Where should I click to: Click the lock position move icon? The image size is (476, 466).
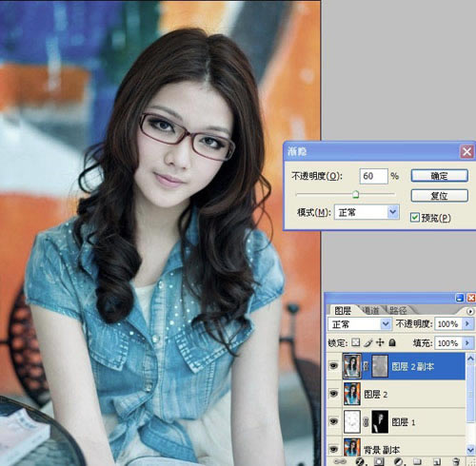(380, 342)
